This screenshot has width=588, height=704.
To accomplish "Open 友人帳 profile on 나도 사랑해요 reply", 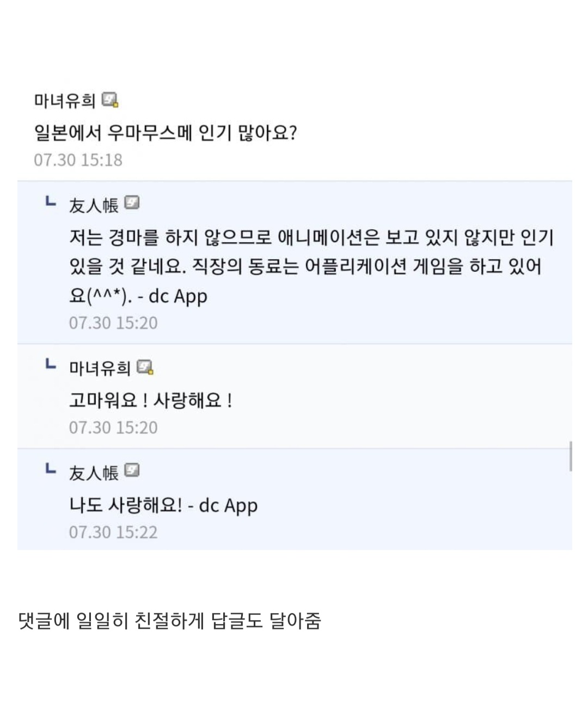I will click(93, 473).
